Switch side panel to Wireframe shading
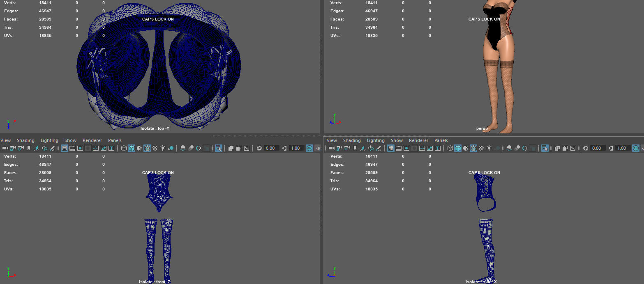Image resolution: width=644 pixels, height=284 pixels. (x=450, y=148)
